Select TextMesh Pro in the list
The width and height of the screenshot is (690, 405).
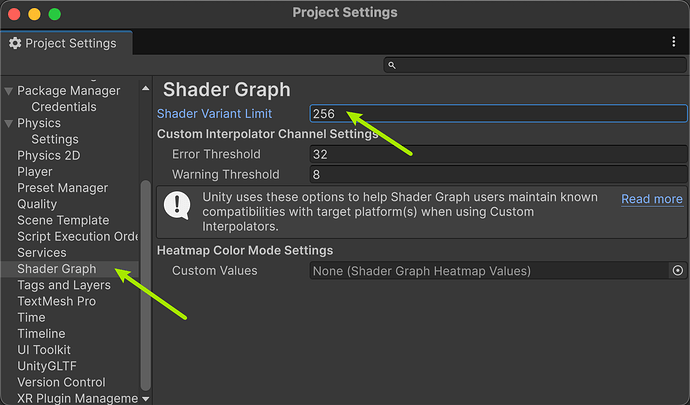point(56,301)
